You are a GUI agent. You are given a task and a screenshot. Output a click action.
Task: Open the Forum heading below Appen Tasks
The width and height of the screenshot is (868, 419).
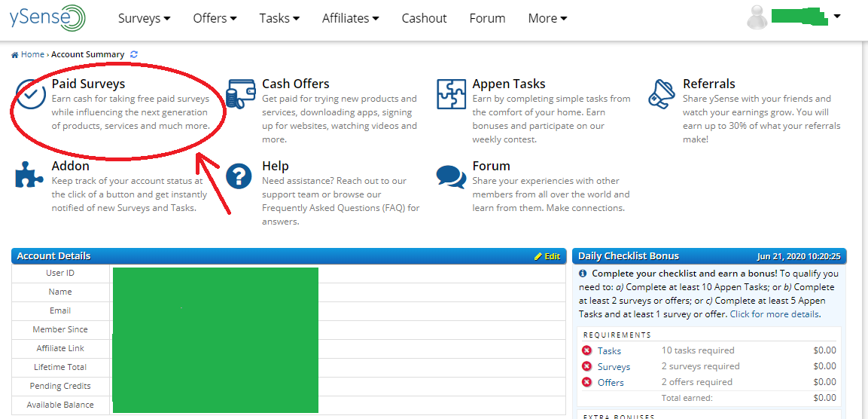(491, 166)
